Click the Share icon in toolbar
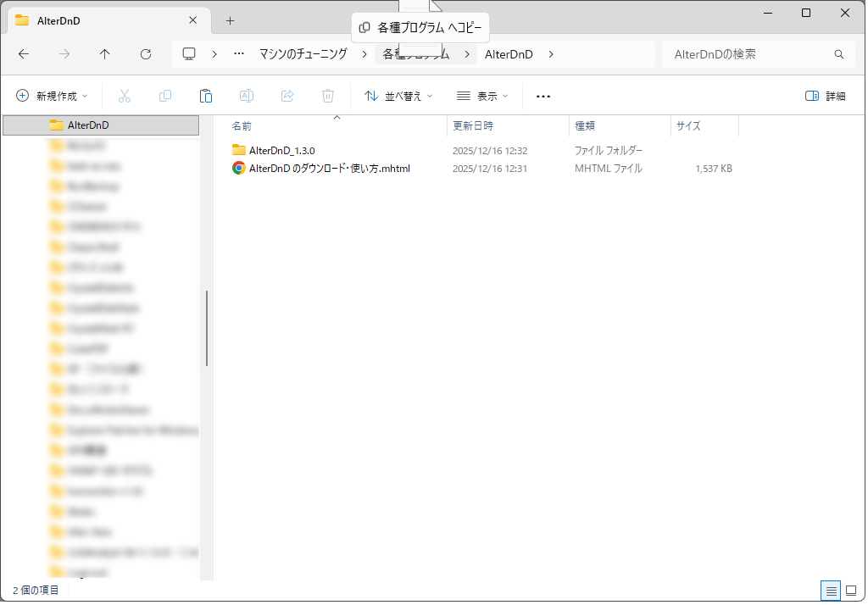Image resolution: width=868 pixels, height=605 pixels. click(x=287, y=96)
